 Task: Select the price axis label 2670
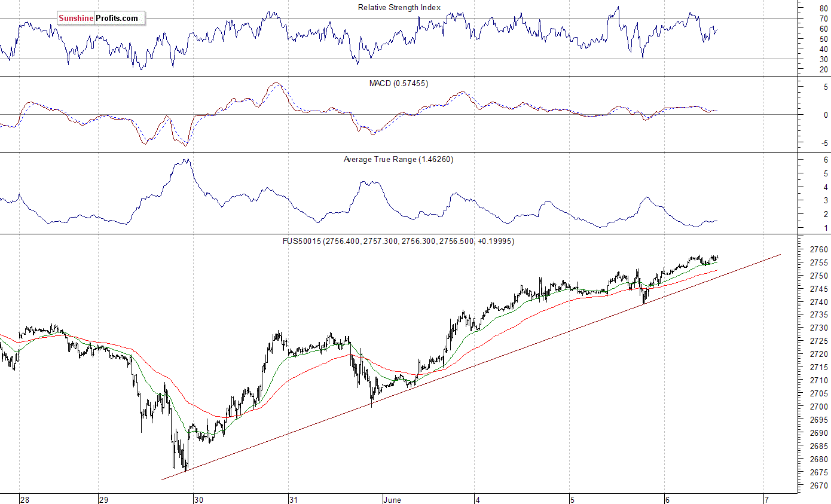(x=819, y=485)
